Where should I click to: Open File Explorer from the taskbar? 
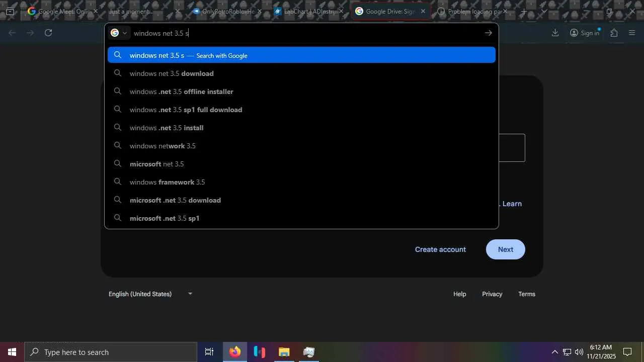284,352
